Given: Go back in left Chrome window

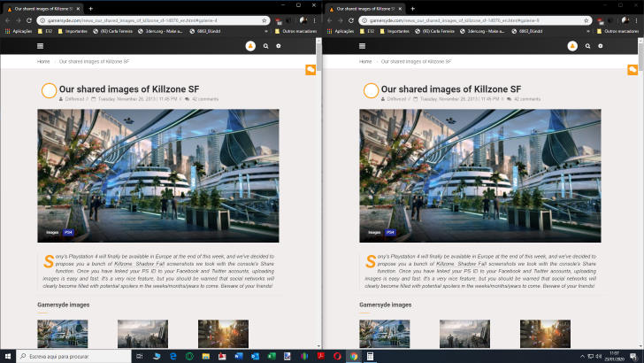Looking at the screenshot, I should pyautogui.click(x=7, y=20).
